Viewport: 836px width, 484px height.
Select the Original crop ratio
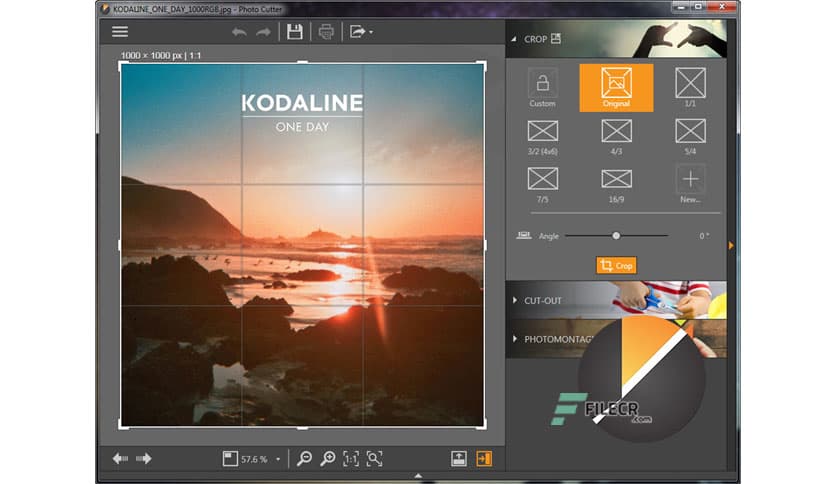click(x=616, y=88)
